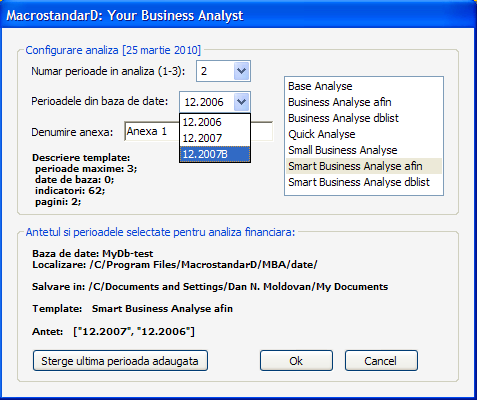Click the MacrostandarD title bar
477x400 pixels.
[x=238, y=15]
